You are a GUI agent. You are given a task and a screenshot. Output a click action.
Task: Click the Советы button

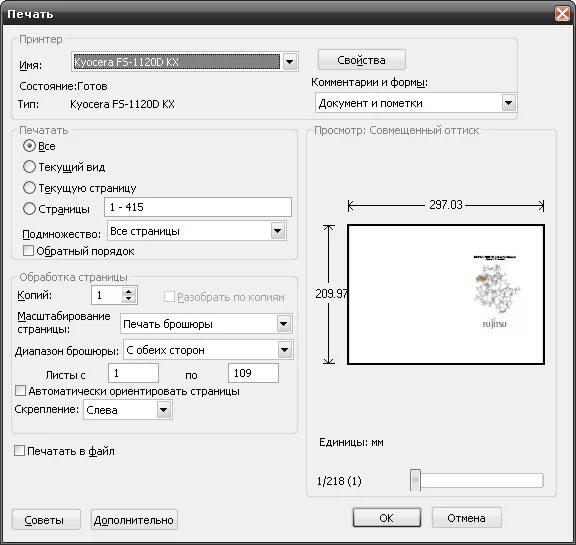[46, 520]
